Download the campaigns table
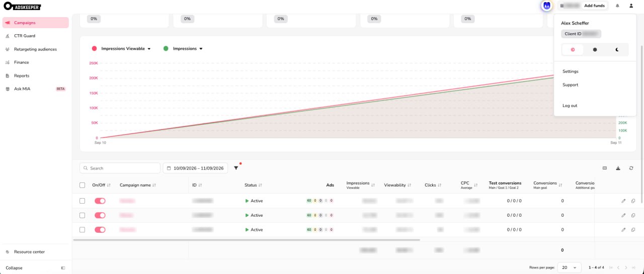 pyautogui.click(x=618, y=168)
